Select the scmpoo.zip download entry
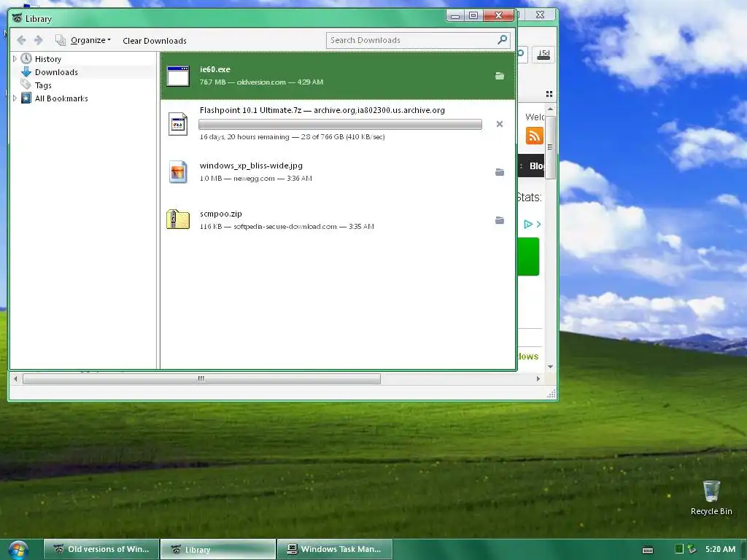747x560 pixels. (337, 219)
